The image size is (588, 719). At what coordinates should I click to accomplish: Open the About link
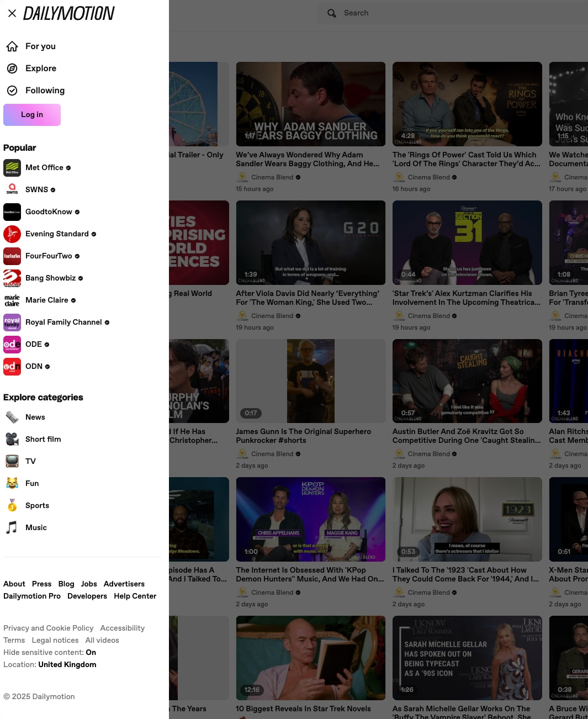[x=14, y=584]
